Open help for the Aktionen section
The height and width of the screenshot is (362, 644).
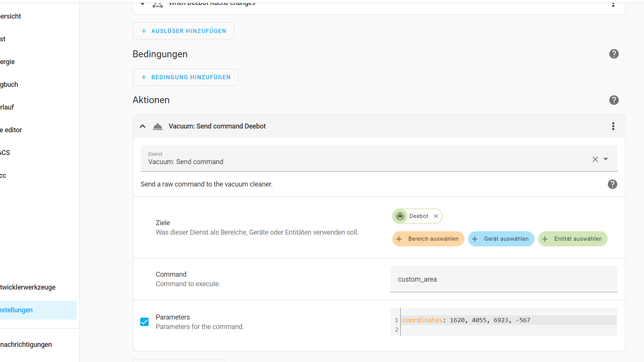coord(614,100)
